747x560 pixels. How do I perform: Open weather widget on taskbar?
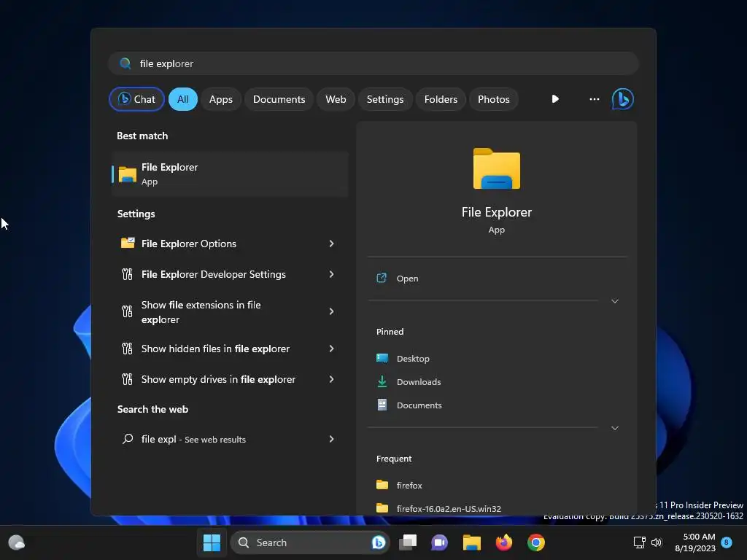[17, 542]
